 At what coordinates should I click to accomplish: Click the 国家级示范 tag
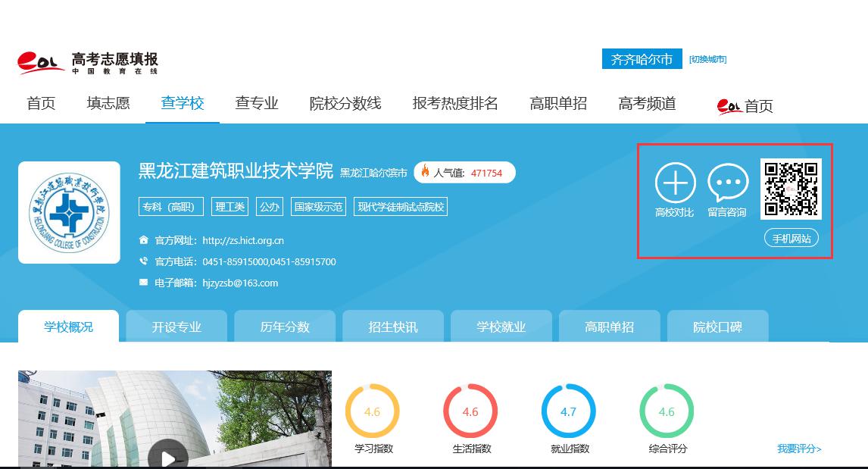click(x=318, y=207)
